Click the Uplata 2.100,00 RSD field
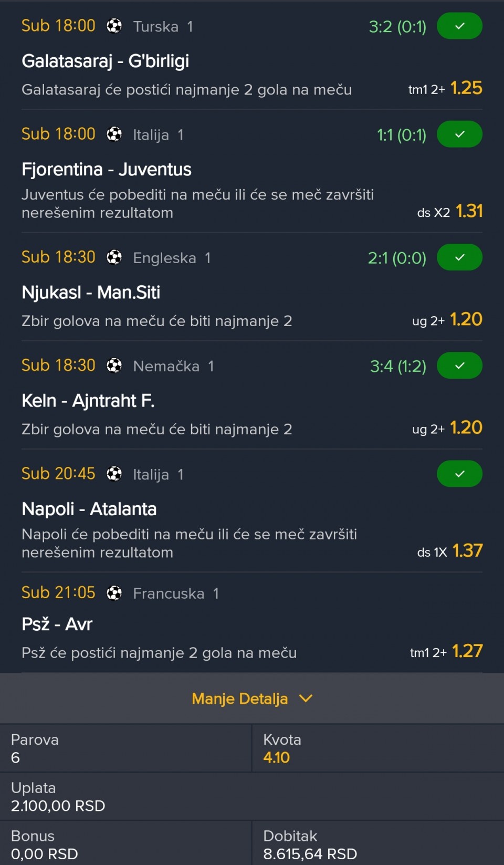Viewport: 504px width, 865px height. (x=58, y=806)
